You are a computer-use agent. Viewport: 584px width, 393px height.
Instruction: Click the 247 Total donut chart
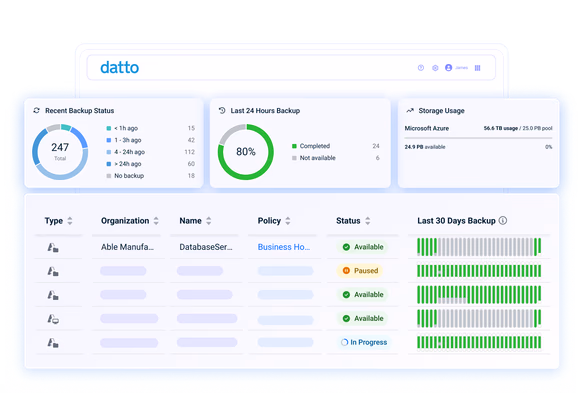click(60, 152)
